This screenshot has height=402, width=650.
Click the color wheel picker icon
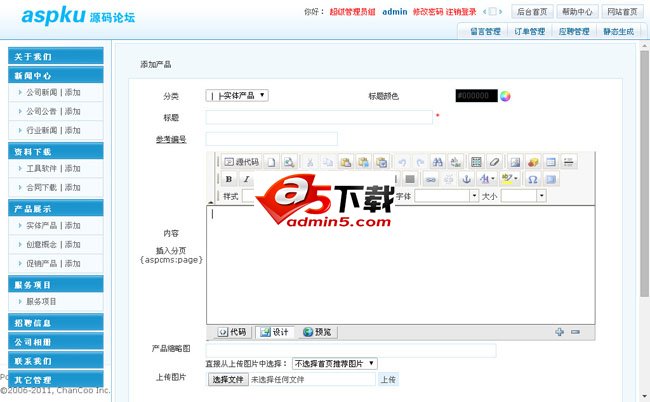[505, 96]
